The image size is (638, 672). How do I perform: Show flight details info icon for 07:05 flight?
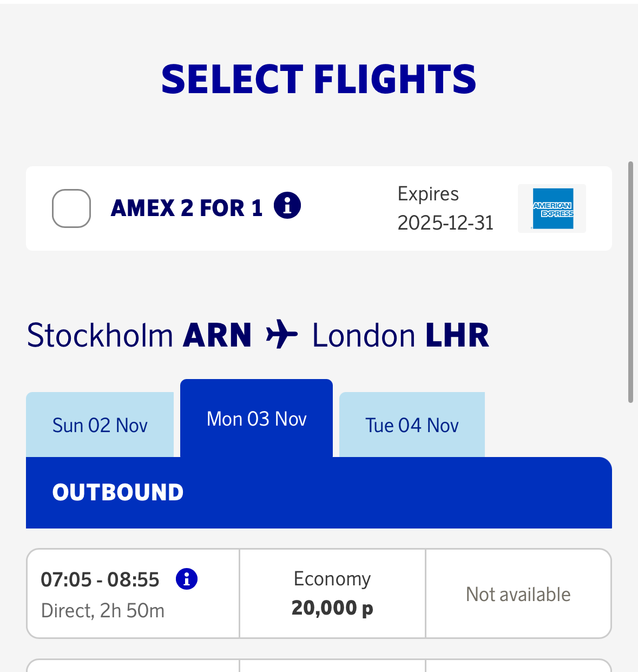pos(187,579)
